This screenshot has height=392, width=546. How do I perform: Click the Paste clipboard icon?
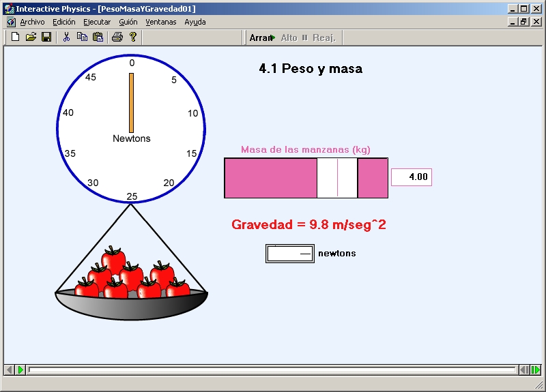(x=98, y=37)
